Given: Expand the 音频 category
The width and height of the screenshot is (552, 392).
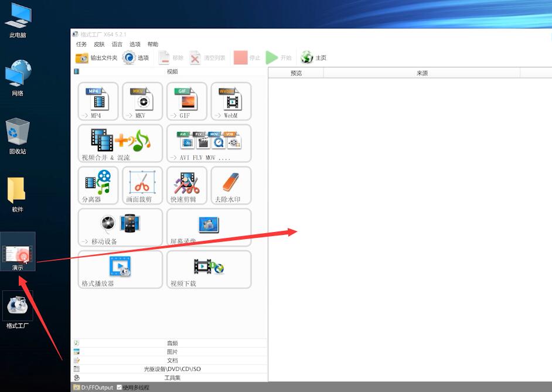Looking at the screenshot, I should (x=169, y=343).
